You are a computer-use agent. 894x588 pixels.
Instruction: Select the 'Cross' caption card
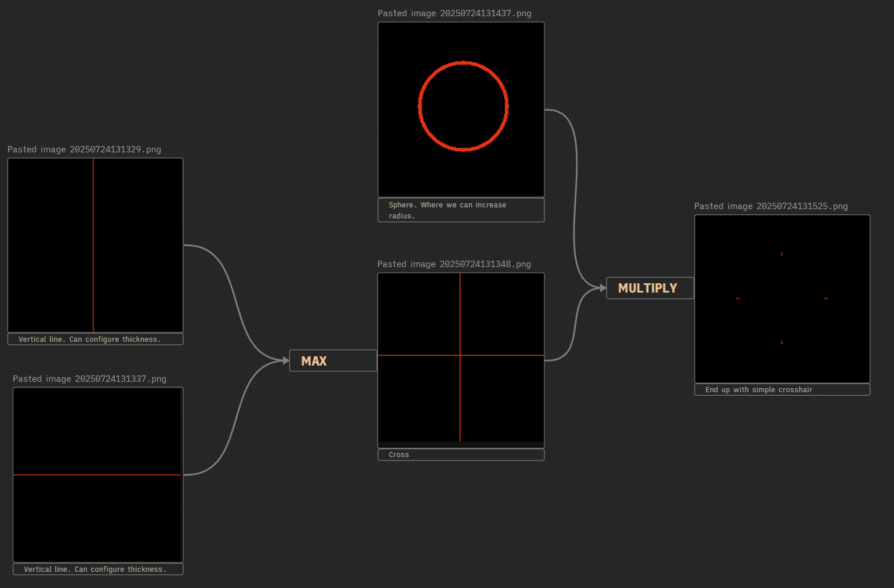[x=461, y=455]
